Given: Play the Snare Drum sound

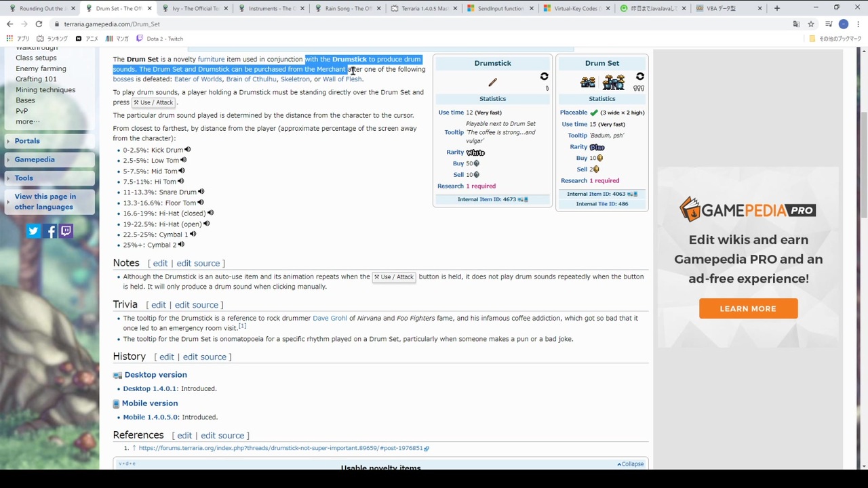Looking at the screenshot, I should point(201,192).
